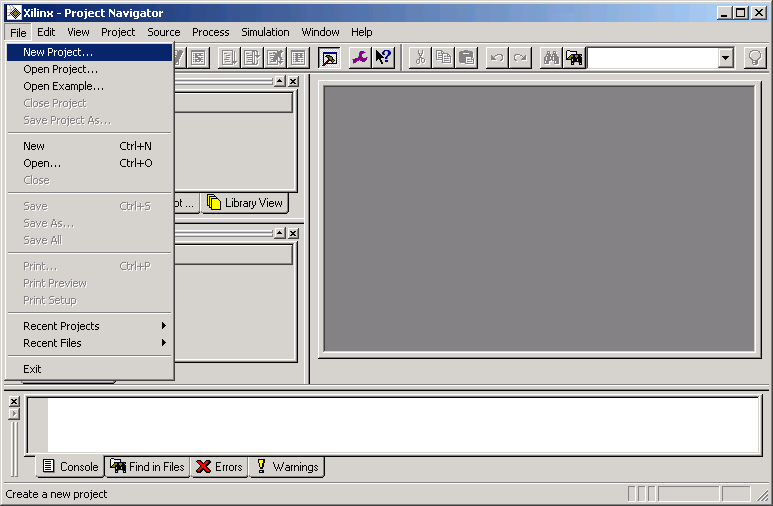The width and height of the screenshot is (773, 506).
Task: Click the third document toolbar icon with cross
Action: click(275, 58)
